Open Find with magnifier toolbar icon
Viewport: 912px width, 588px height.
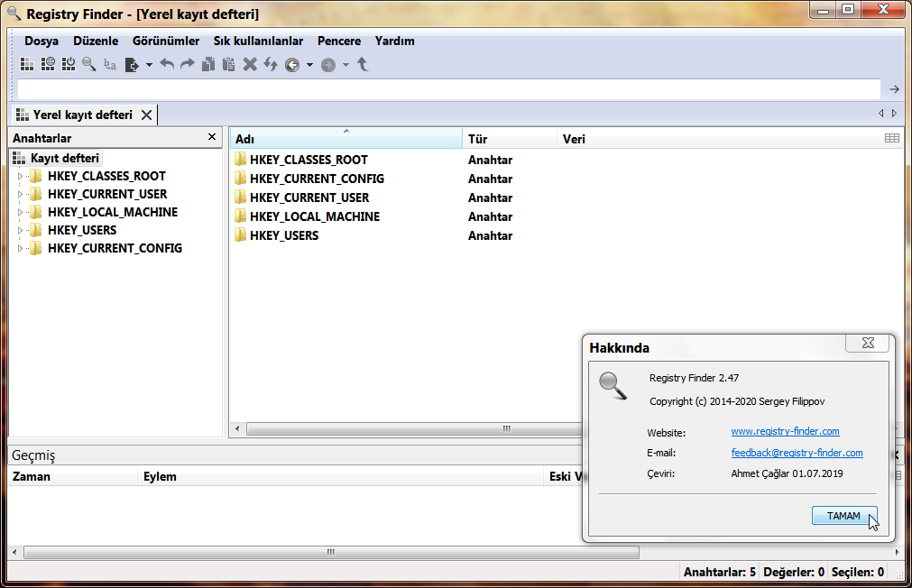pos(89,65)
